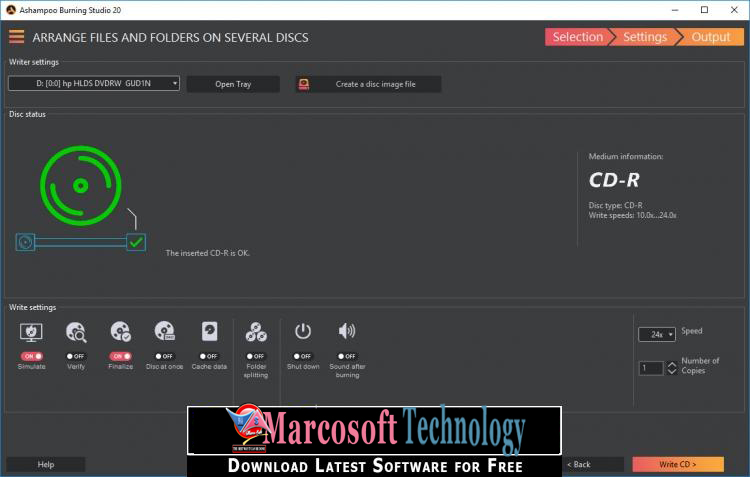The width and height of the screenshot is (750, 477).
Task: Click the 'Disc type: CD-R' text
Action: coord(616,205)
